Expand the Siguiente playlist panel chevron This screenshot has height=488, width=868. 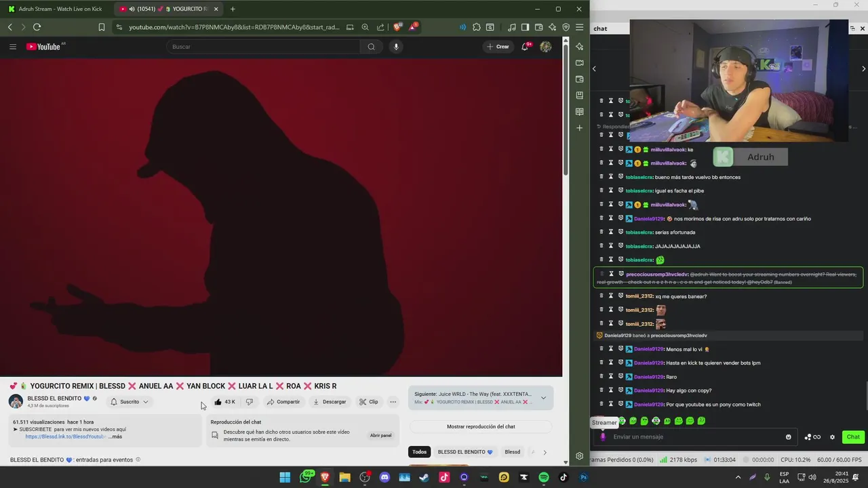tap(543, 398)
